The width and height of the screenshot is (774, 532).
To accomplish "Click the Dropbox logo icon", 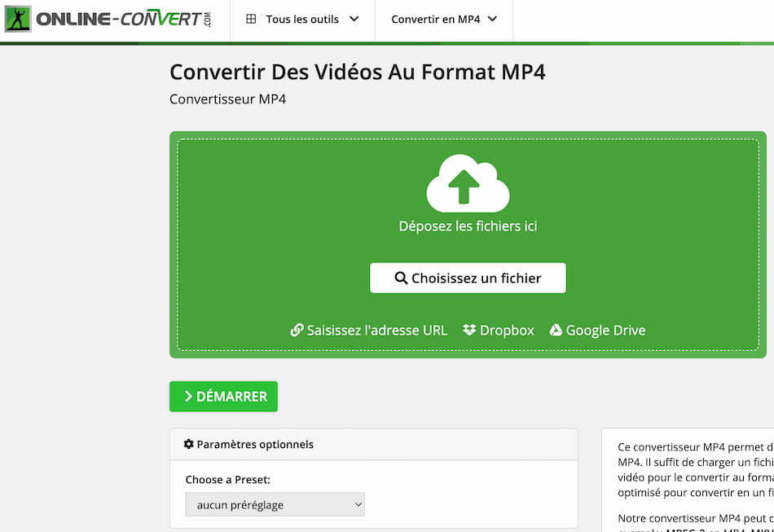I will tap(469, 330).
